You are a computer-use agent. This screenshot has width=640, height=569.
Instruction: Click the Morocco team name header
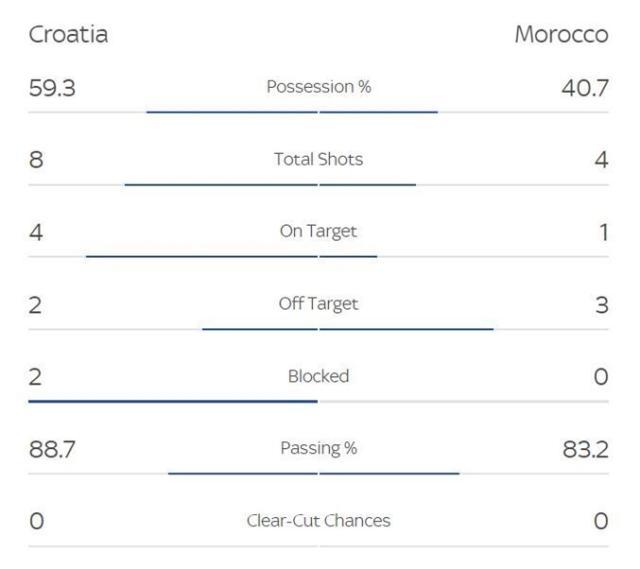click(x=561, y=35)
